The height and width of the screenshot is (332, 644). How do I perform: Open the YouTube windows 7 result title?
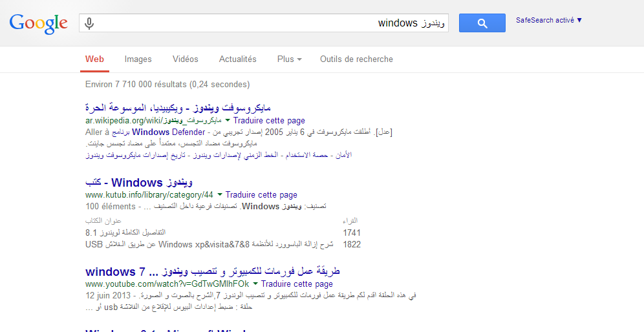[x=213, y=271]
